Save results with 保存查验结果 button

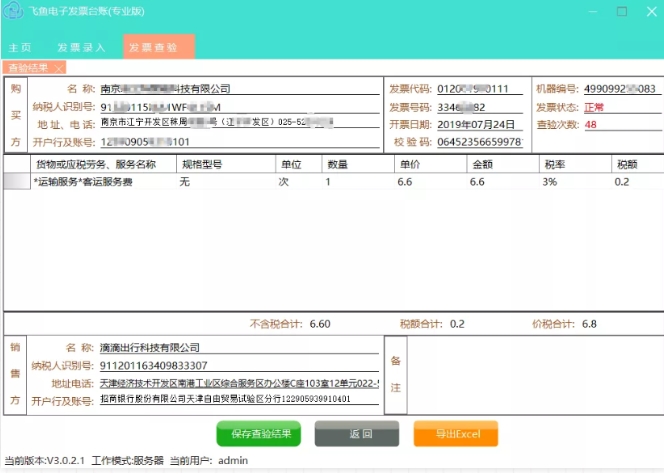pos(259,433)
